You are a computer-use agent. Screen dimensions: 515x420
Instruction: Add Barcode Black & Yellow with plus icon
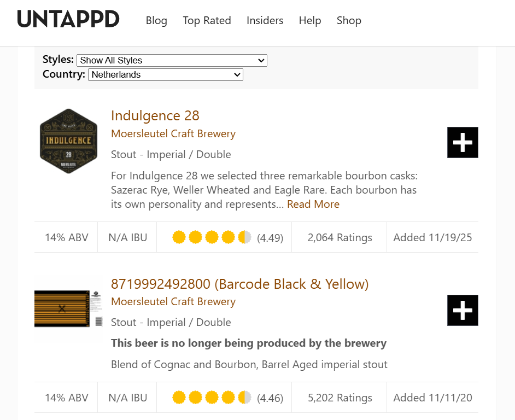coord(463,310)
